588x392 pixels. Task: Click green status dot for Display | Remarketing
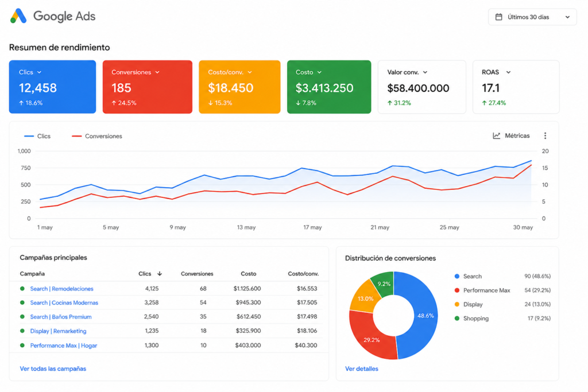[22, 331]
